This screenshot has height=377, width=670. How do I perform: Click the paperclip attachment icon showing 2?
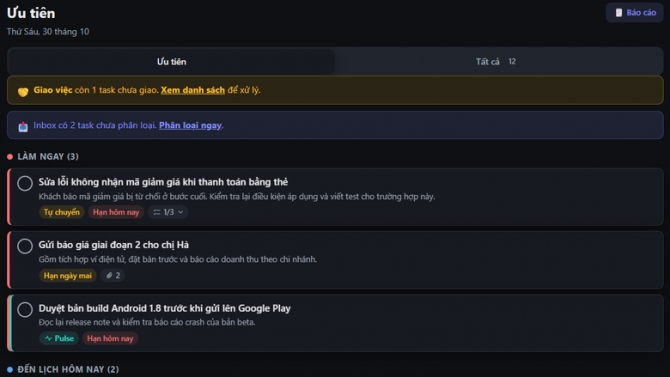click(109, 275)
